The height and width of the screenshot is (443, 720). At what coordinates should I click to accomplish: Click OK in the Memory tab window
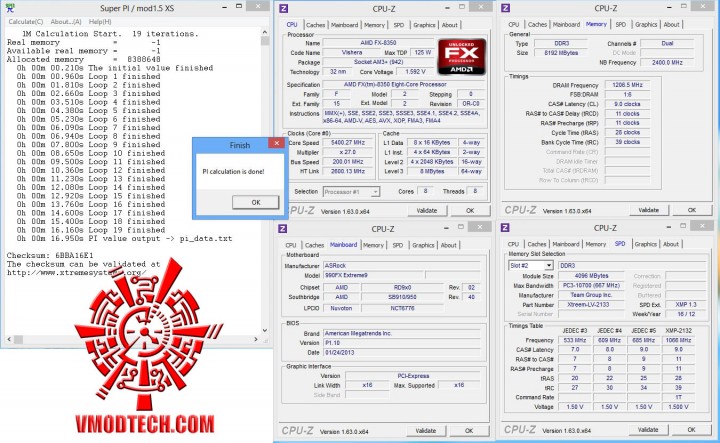[692, 210]
